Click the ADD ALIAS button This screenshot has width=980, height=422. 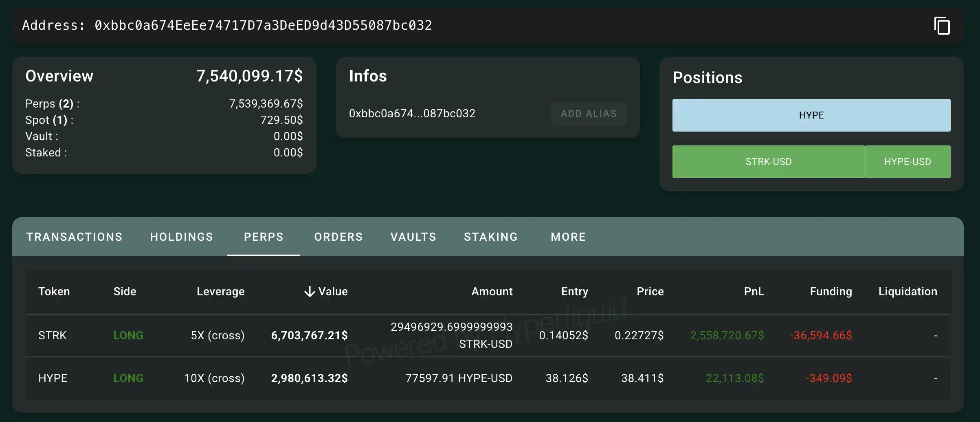[x=588, y=113]
